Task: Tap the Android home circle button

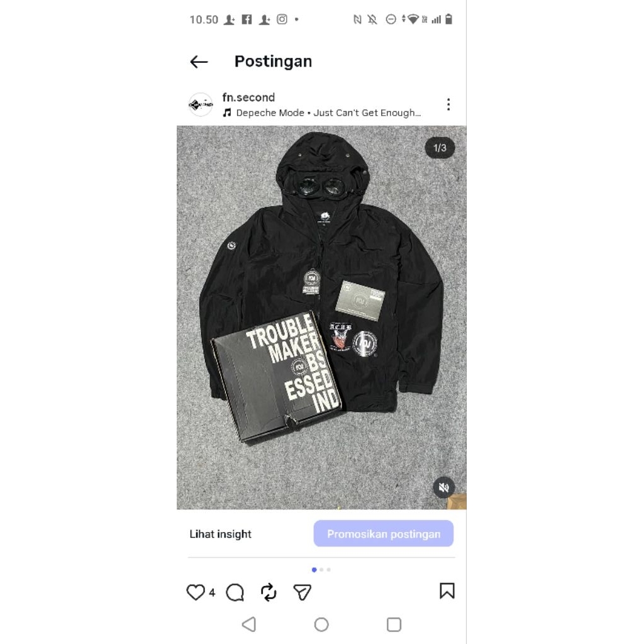Action: [321, 625]
